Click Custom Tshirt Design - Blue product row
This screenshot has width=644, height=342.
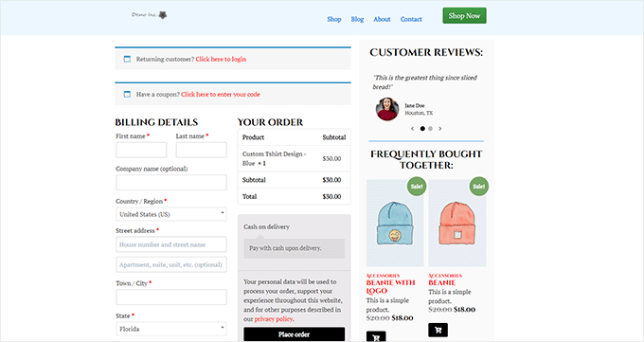point(295,158)
